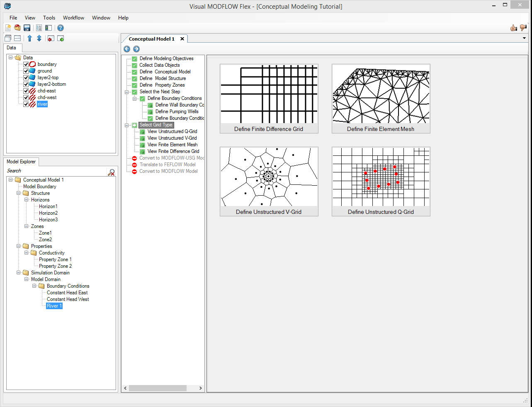Screen dimensions: 532x407
Task: Collapse the Define Boundary Conditions workflow step
Action: (134, 99)
